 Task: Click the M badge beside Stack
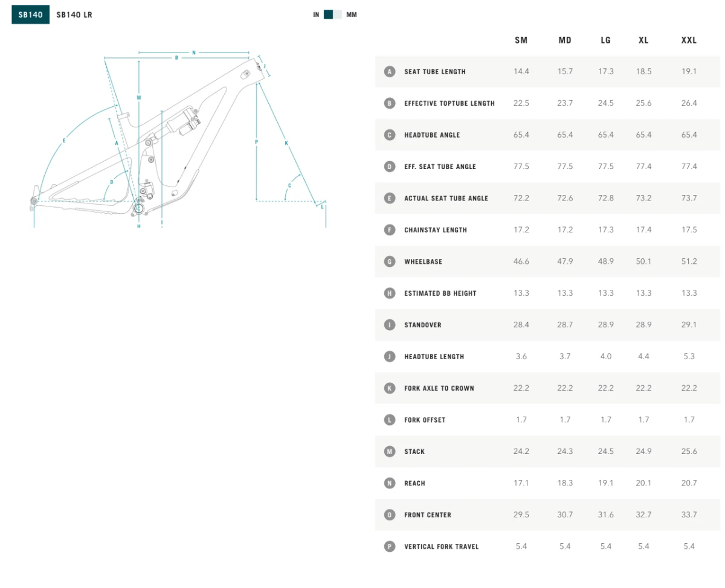(x=390, y=452)
